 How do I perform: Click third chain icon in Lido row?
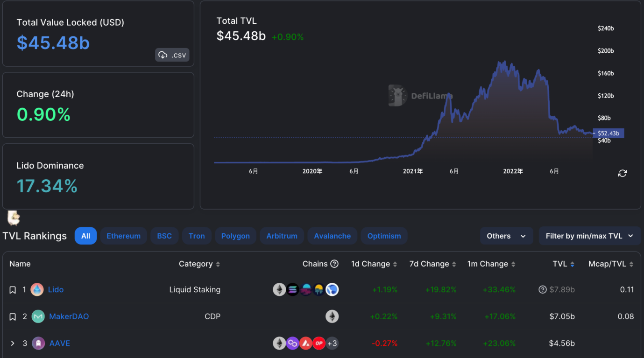[x=306, y=289]
